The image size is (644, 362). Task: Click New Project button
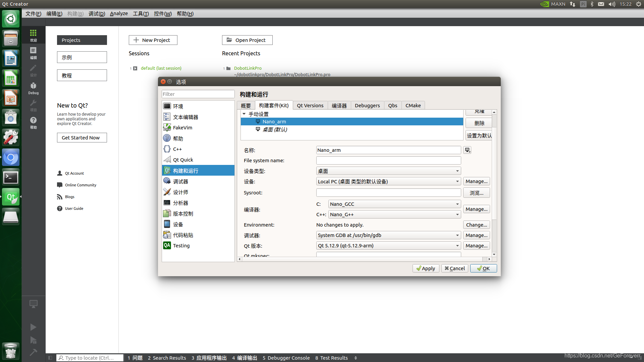pyautogui.click(x=153, y=40)
